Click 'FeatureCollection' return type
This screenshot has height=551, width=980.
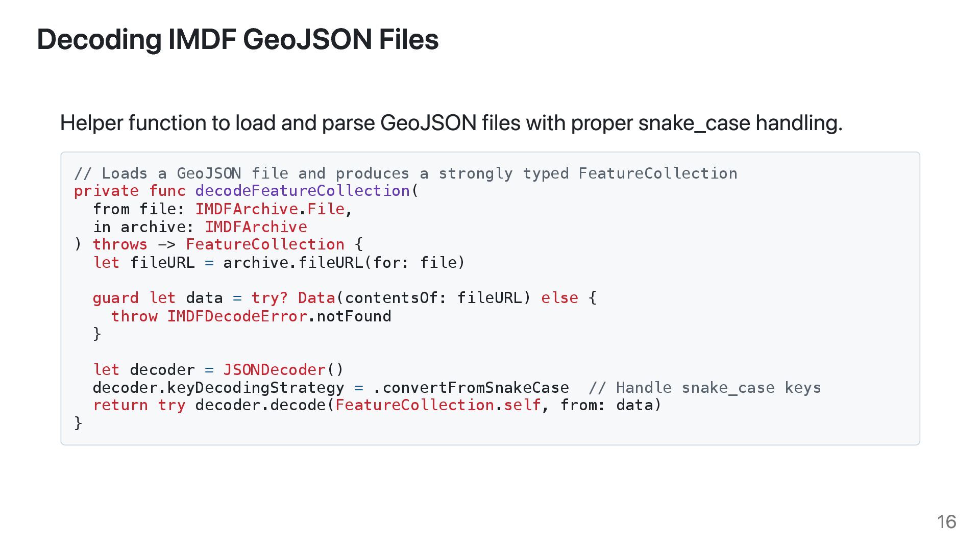point(265,244)
